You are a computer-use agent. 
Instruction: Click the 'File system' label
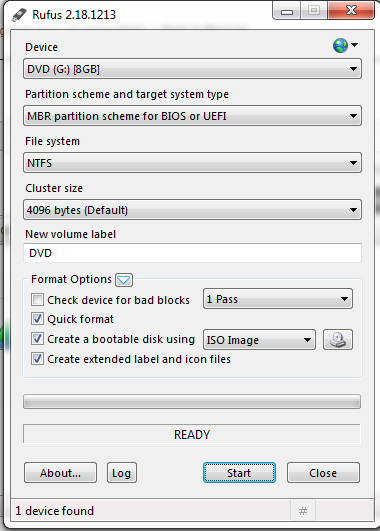52,141
